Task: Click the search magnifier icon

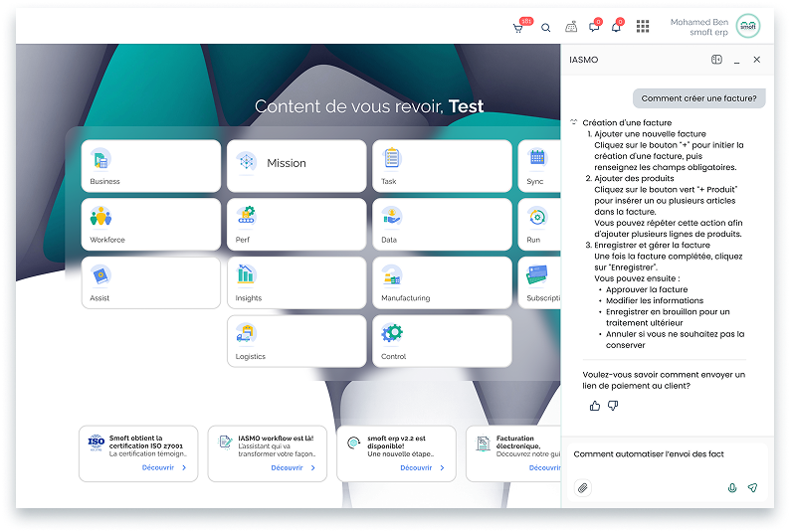Action: coord(545,28)
